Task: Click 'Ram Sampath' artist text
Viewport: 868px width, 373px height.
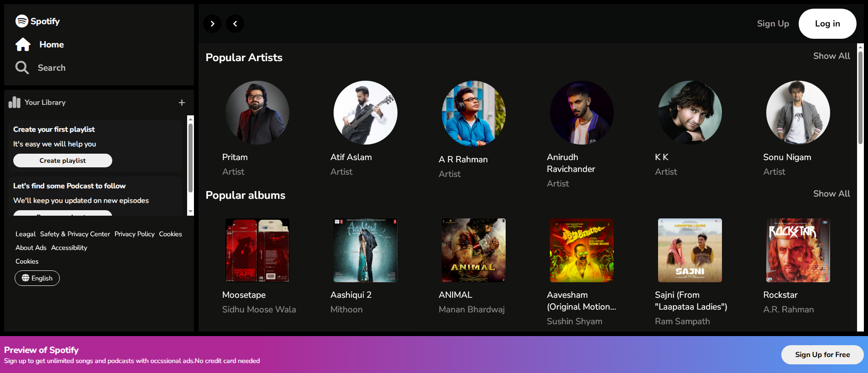Action: click(x=682, y=321)
